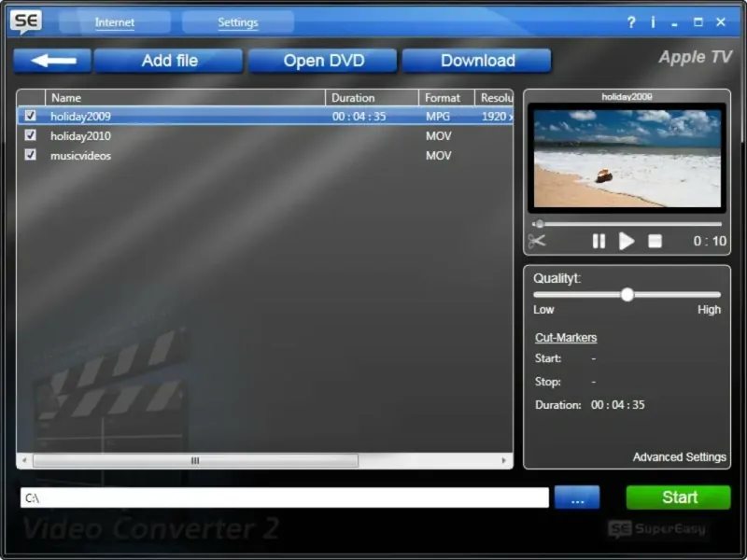The image size is (747, 560).
Task: Click the Cut-Markers link
Action: click(x=566, y=338)
